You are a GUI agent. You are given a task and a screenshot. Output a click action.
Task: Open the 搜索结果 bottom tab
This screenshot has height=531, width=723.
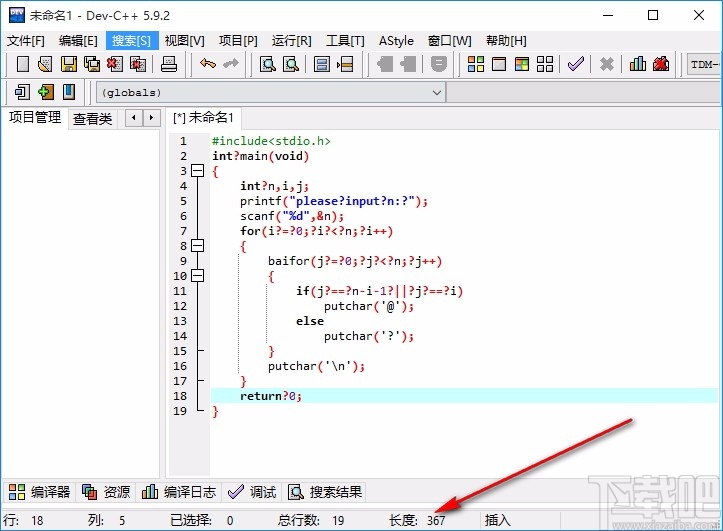point(325,492)
